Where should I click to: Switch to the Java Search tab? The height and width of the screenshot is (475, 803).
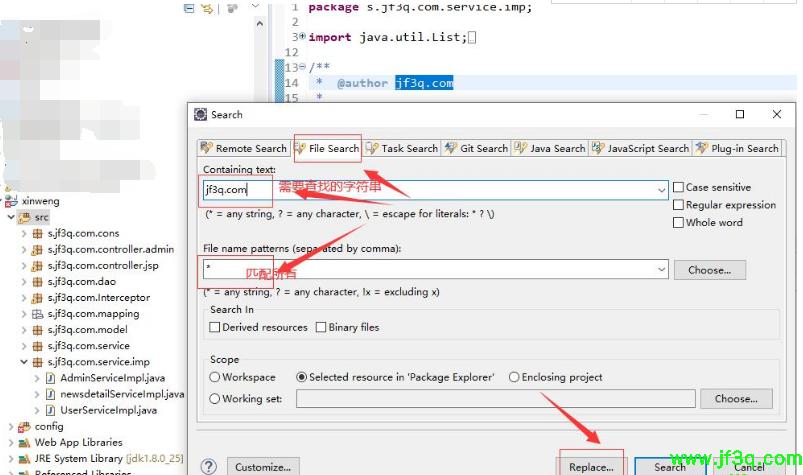click(x=549, y=148)
